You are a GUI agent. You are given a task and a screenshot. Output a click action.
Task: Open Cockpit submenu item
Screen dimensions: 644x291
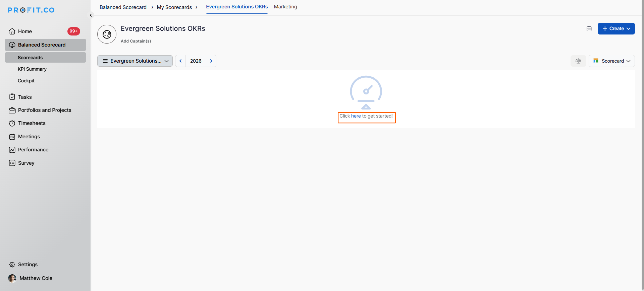(x=26, y=81)
